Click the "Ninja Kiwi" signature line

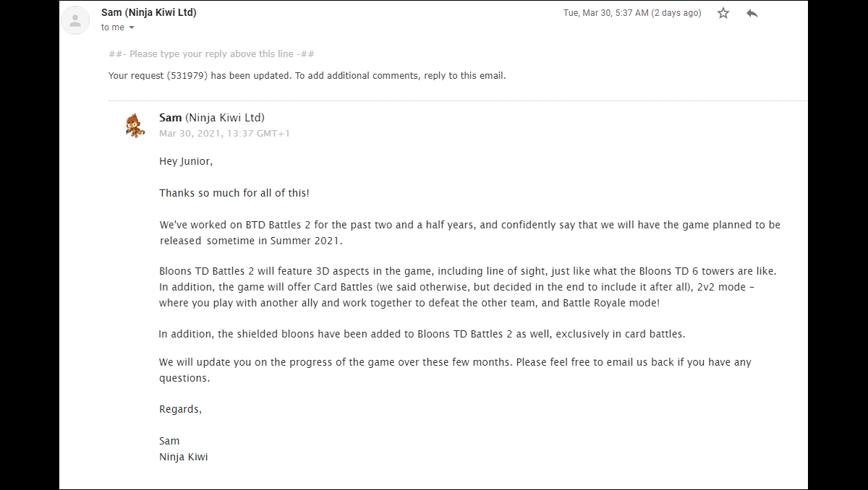click(x=184, y=457)
